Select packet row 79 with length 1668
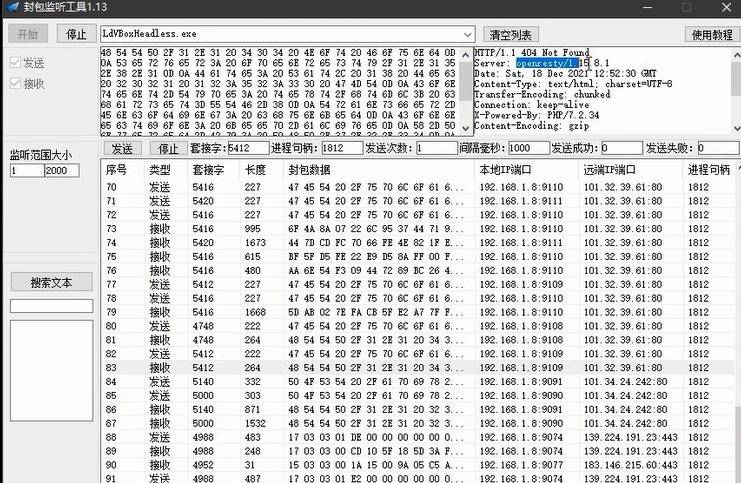Image resolution: width=741 pixels, height=483 pixels. click(418, 312)
